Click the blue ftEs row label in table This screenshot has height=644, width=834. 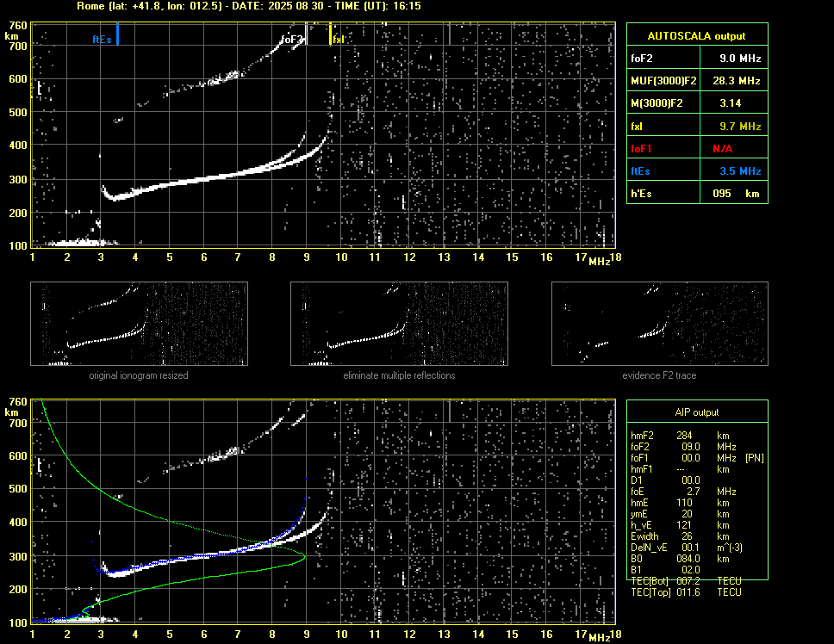(x=640, y=171)
